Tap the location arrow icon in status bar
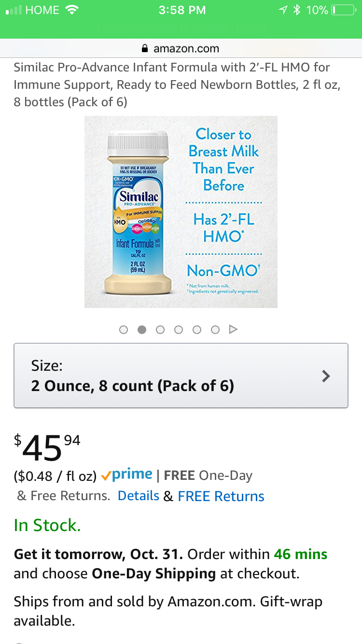362x644 pixels. (282, 10)
